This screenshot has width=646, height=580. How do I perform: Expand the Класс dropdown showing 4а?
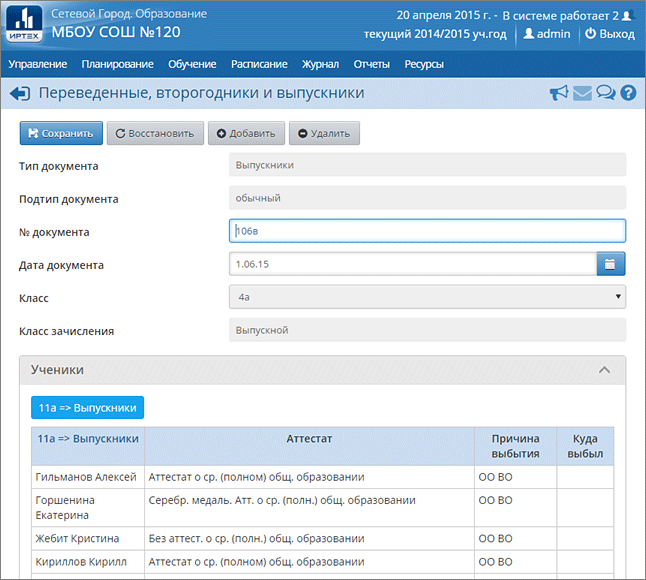427,297
